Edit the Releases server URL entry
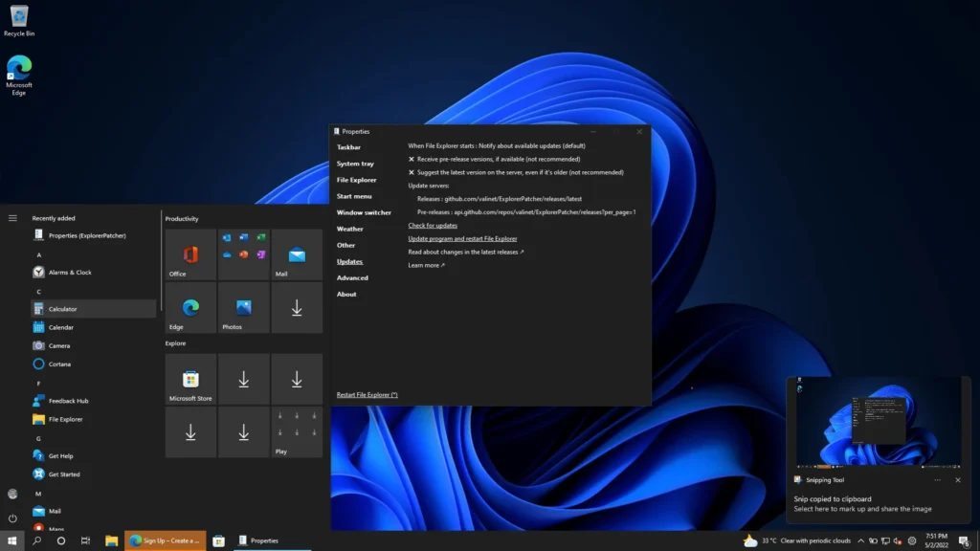 click(500, 199)
